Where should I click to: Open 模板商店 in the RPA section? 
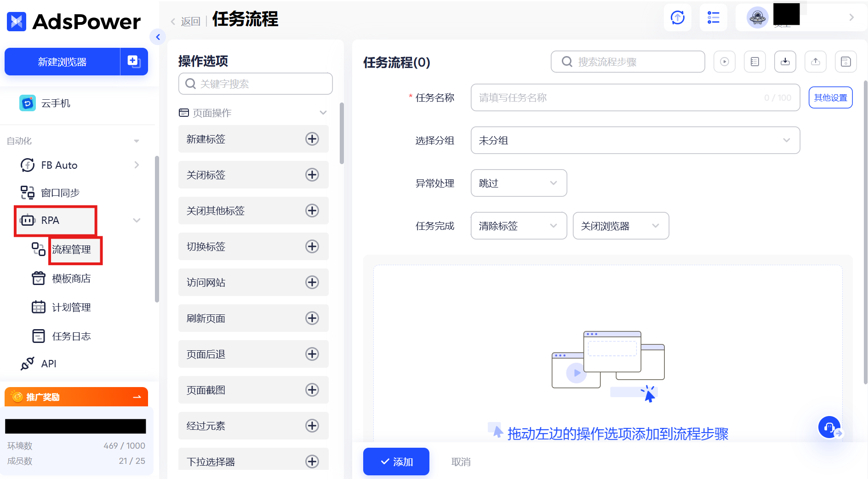[x=70, y=278]
